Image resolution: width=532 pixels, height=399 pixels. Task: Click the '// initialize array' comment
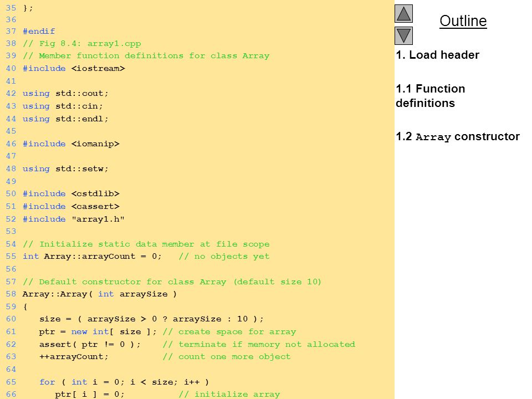[x=229, y=394]
